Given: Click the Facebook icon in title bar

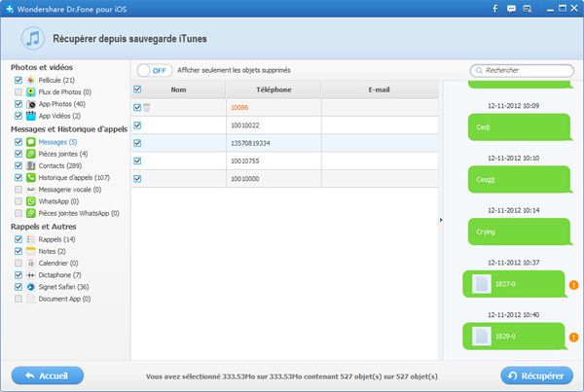Looking at the screenshot, I should tap(495, 9).
